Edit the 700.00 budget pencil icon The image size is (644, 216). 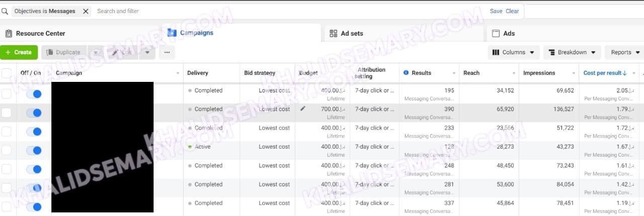pyautogui.click(x=303, y=109)
